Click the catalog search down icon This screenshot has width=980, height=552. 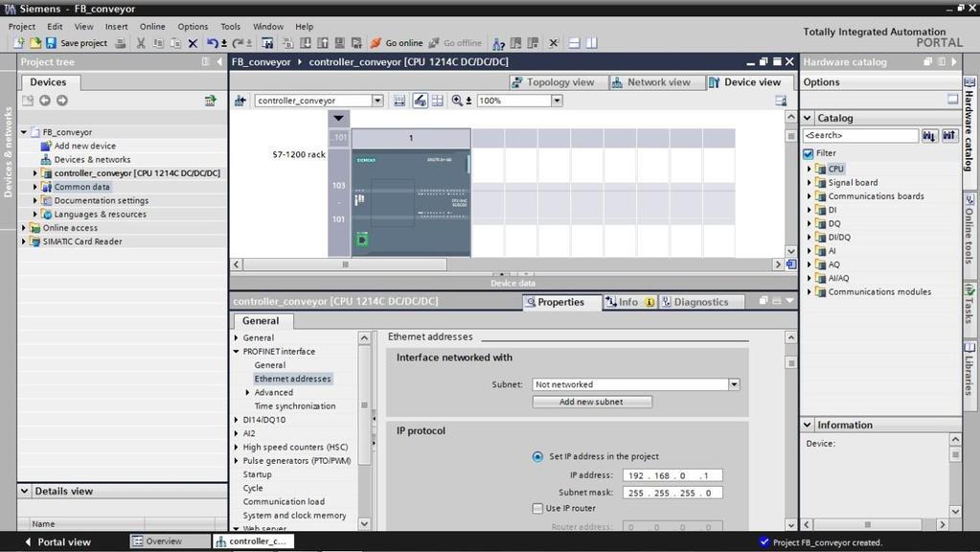[x=929, y=135]
